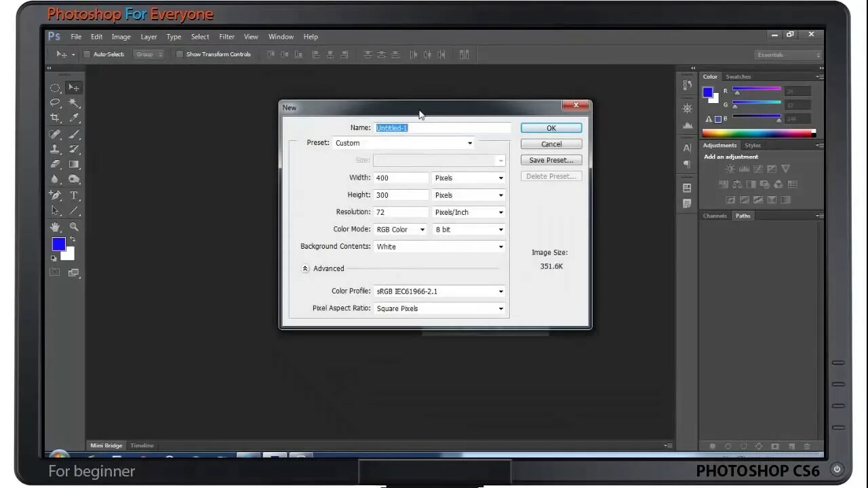This screenshot has height=488, width=868.
Task: Open the Height units dropdown
Action: click(x=469, y=195)
